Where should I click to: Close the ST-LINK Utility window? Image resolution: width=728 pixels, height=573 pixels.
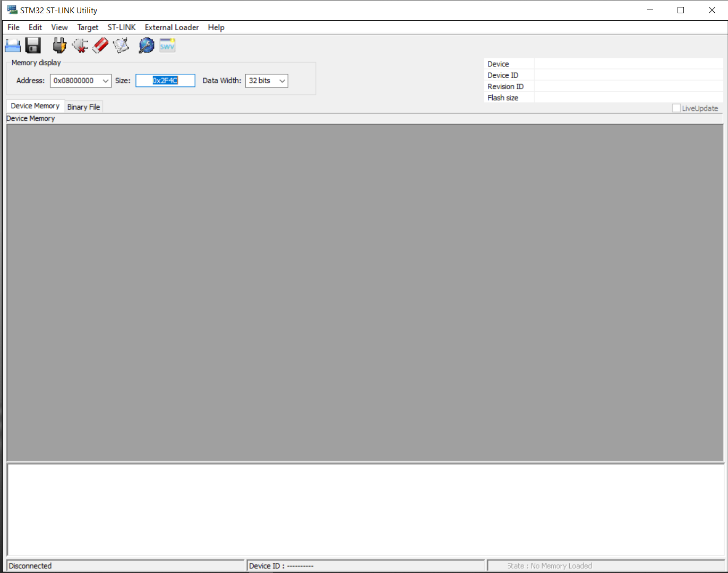click(x=712, y=10)
